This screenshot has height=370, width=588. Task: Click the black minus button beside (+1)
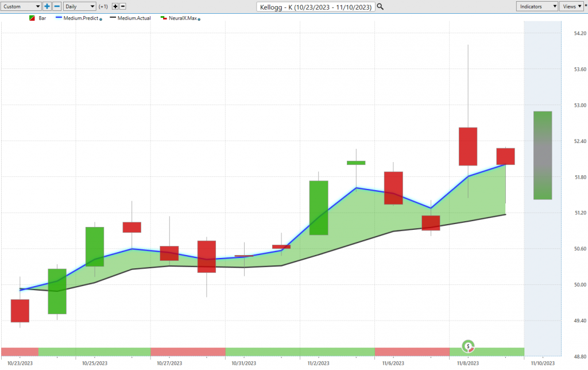[123, 6]
